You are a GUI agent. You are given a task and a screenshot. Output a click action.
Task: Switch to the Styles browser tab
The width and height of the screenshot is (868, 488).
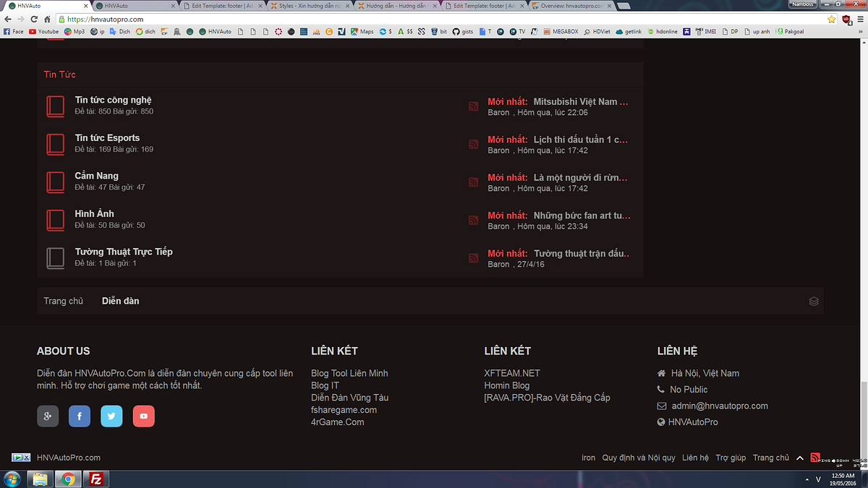click(310, 6)
